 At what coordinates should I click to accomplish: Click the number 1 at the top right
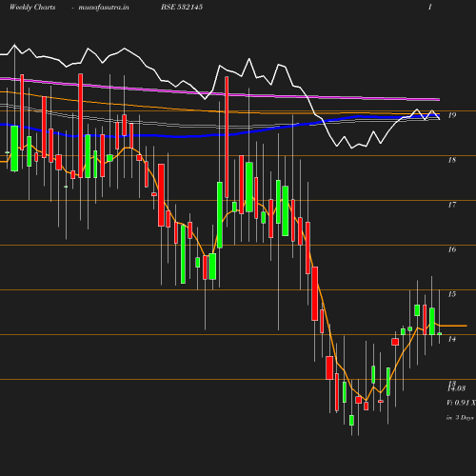[x=430, y=7]
